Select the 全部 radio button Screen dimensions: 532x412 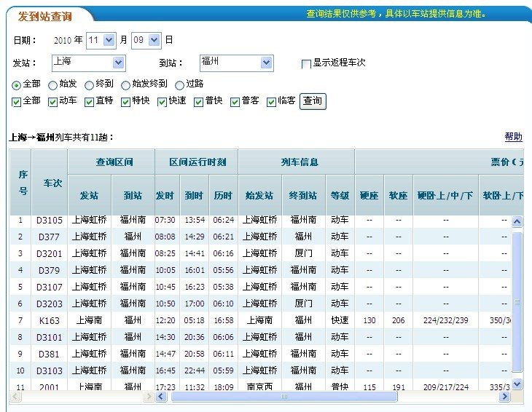coord(16,85)
